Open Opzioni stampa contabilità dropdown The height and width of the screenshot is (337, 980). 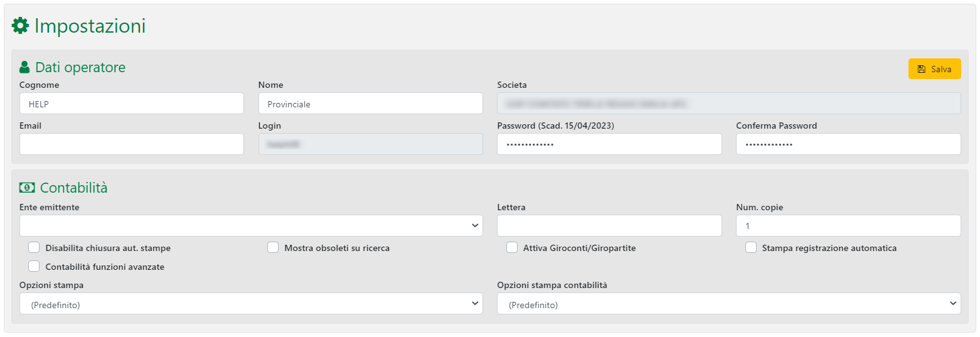coord(728,304)
